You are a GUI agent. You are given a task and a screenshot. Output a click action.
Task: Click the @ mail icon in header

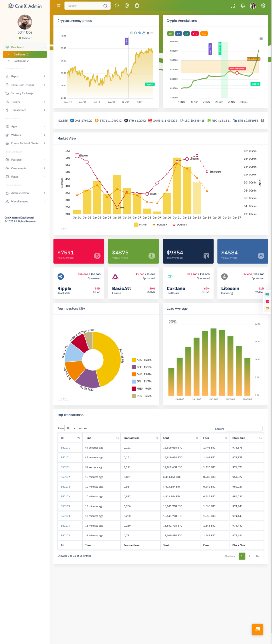[x=127, y=6]
